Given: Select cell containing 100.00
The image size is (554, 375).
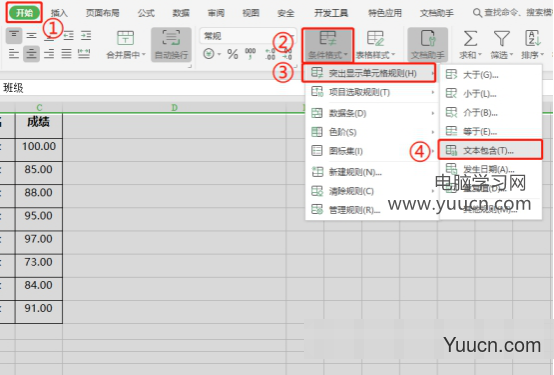Looking at the screenshot, I should click(x=39, y=146).
